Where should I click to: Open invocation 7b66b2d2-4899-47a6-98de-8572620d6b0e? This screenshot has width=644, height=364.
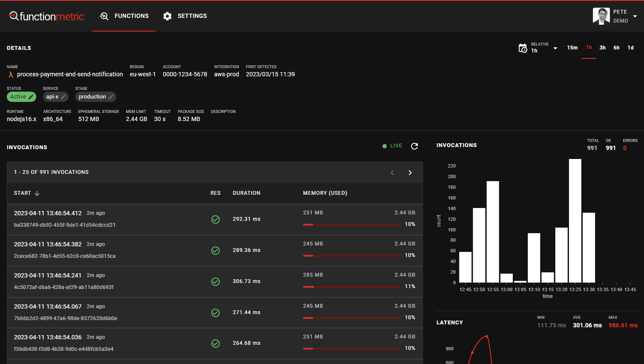(66, 318)
